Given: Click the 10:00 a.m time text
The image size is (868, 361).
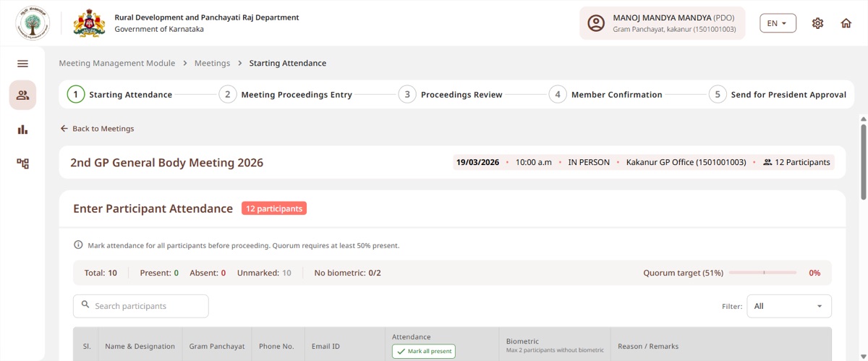Looking at the screenshot, I should pyautogui.click(x=534, y=162).
